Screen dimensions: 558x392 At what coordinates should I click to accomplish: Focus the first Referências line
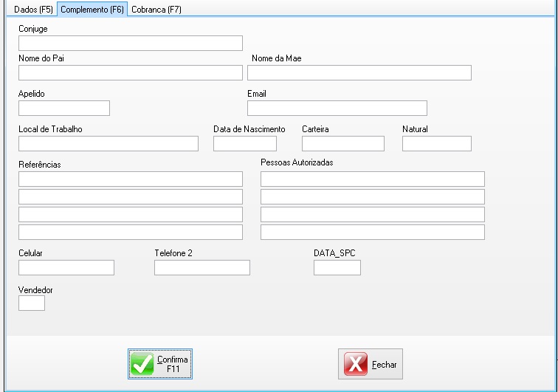(x=130, y=179)
